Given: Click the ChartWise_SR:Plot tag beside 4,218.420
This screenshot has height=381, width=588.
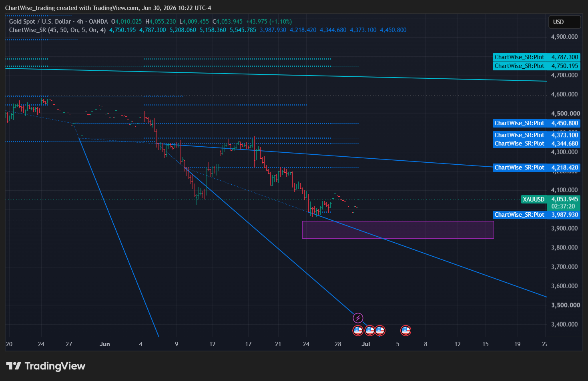Looking at the screenshot, I should pos(519,168).
